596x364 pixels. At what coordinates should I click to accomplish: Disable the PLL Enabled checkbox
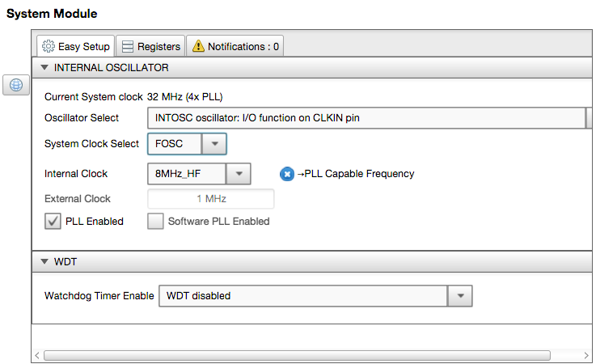coord(53,221)
